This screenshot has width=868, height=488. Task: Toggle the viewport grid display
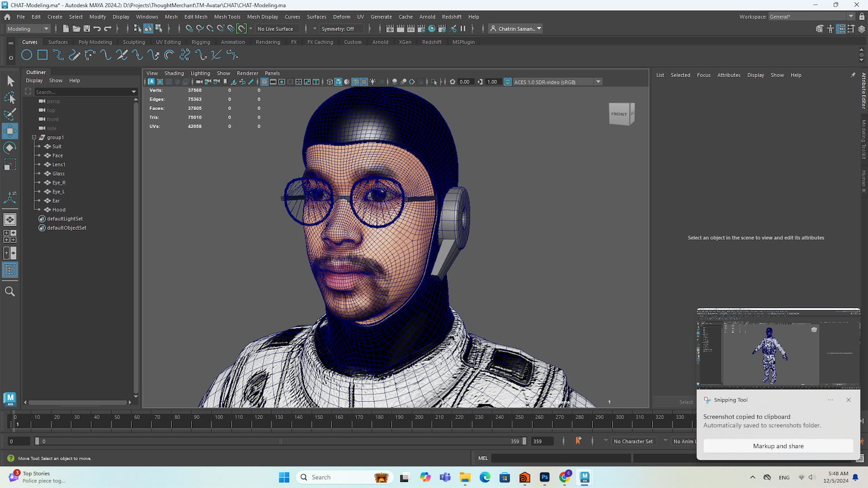[x=264, y=82]
